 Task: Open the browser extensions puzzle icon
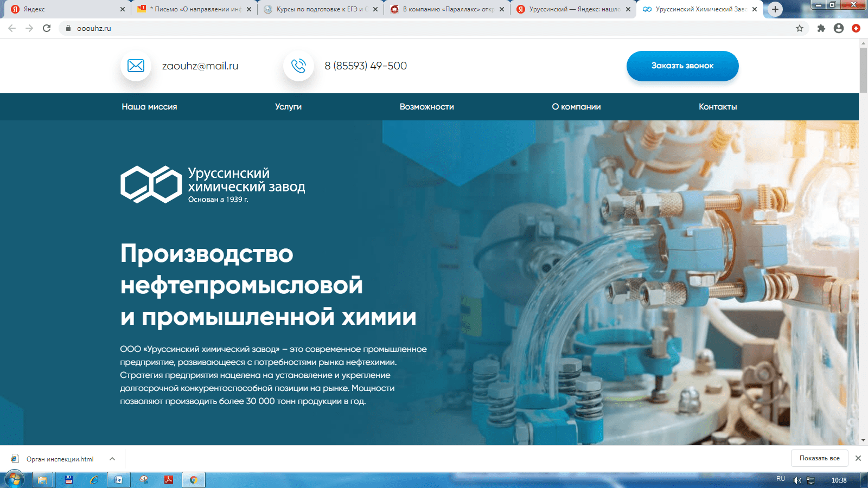pyautogui.click(x=821, y=28)
